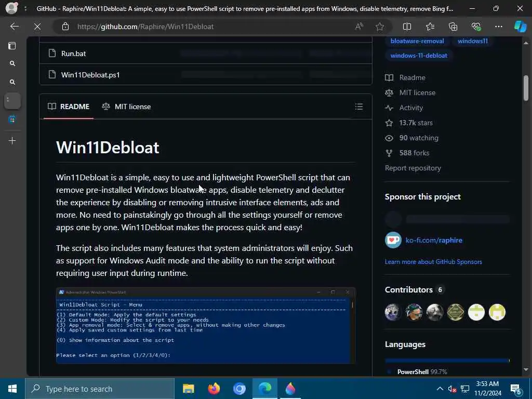Open the Activity link

pyautogui.click(x=404, y=108)
